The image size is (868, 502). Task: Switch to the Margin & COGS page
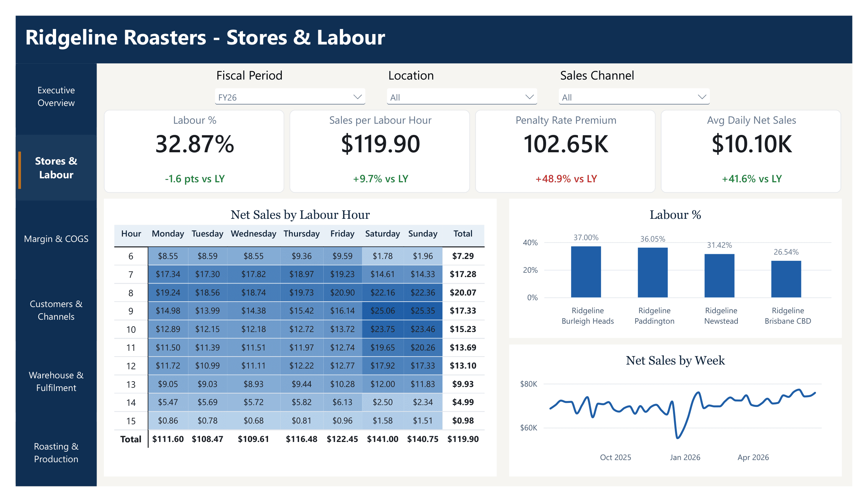(x=56, y=239)
